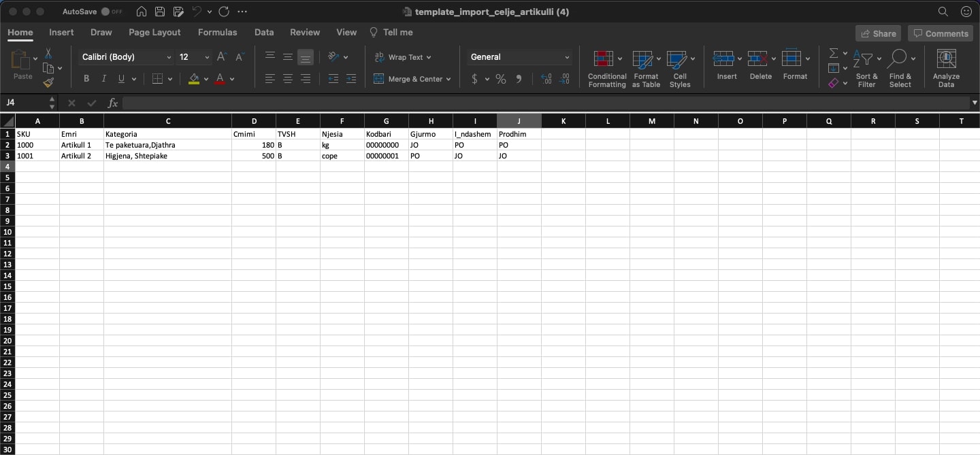Click the Increase Font Size icon
This screenshot has width=980, height=455.
[x=221, y=57]
